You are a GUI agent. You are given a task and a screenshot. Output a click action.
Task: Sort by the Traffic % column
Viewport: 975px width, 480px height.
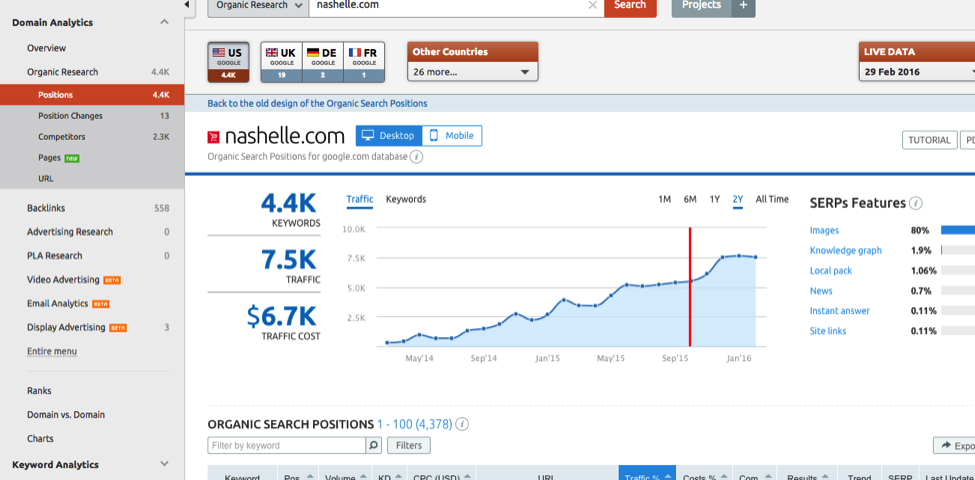coord(647,475)
